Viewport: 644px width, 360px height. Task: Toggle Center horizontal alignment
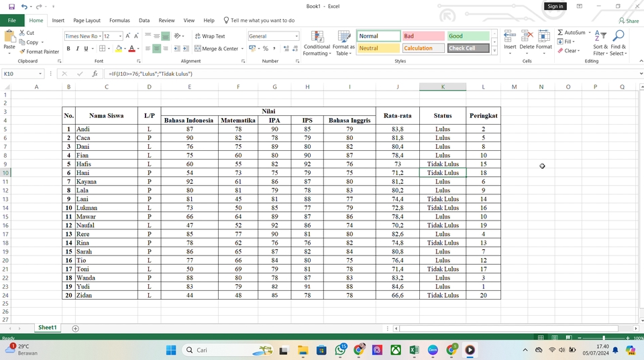(156, 48)
